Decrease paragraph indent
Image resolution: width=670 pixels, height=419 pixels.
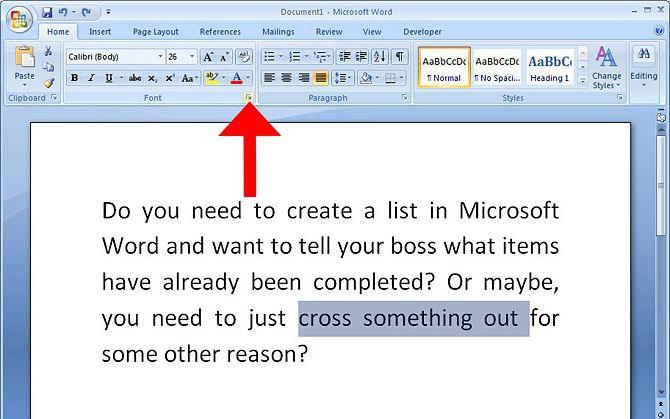click(344, 56)
